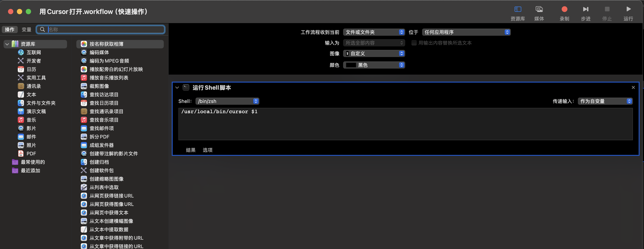Viewport: 644px width, 249px height.
Task: Open the 图像 自定义 dropdown
Action: (374, 53)
